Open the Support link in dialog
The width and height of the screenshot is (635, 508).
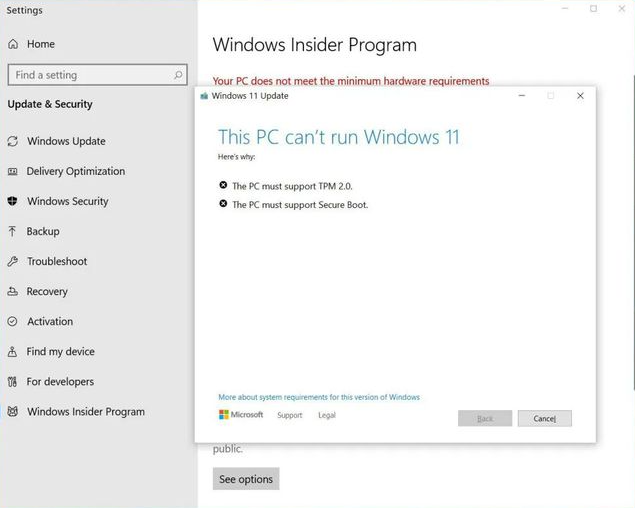click(x=289, y=415)
